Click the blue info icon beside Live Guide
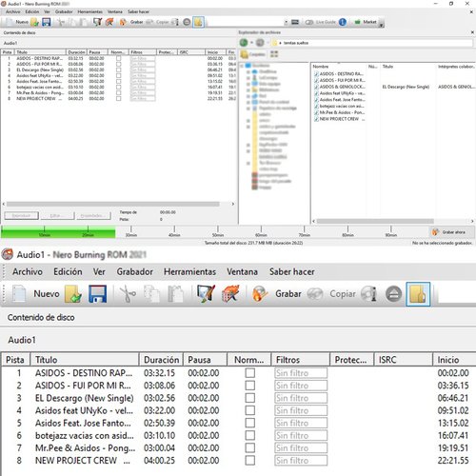The width and height of the screenshot is (476, 476). pos(343,22)
